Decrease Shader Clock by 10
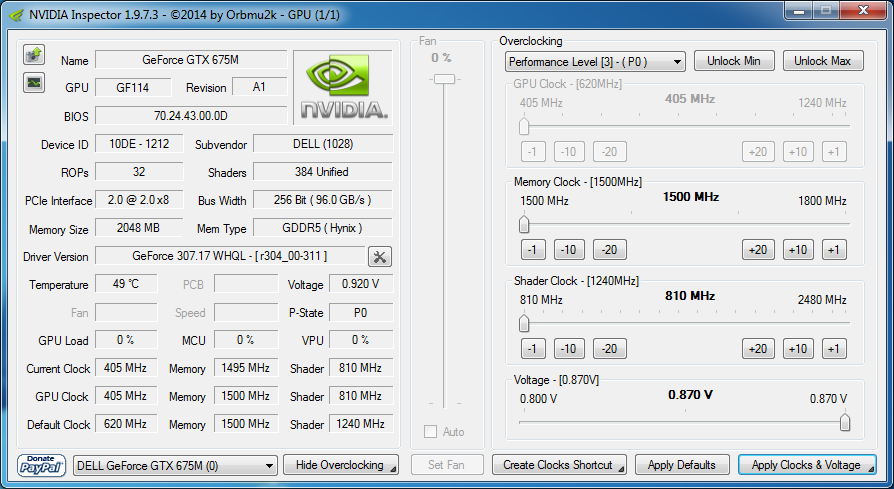The width and height of the screenshot is (894, 489). pos(569,349)
